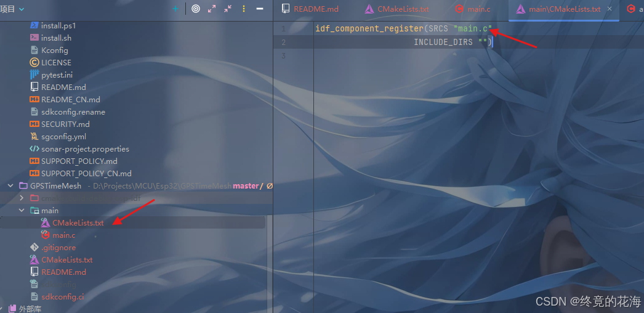Select the Kconfig file
The image size is (644, 313).
[55, 50]
